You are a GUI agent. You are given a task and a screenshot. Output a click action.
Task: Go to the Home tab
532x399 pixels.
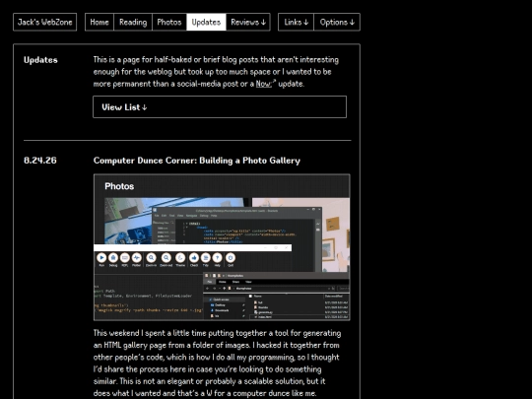pyautogui.click(x=100, y=22)
